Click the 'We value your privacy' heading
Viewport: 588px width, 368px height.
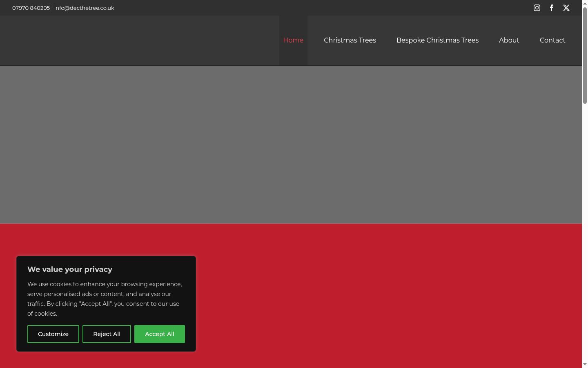pyautogui.click(x=70, y=269)
